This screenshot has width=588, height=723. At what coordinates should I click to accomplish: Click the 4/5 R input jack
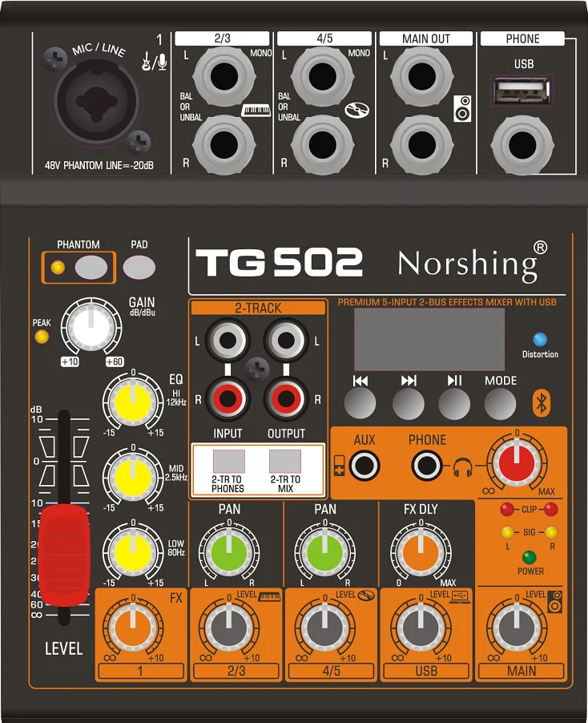(323, 145)
